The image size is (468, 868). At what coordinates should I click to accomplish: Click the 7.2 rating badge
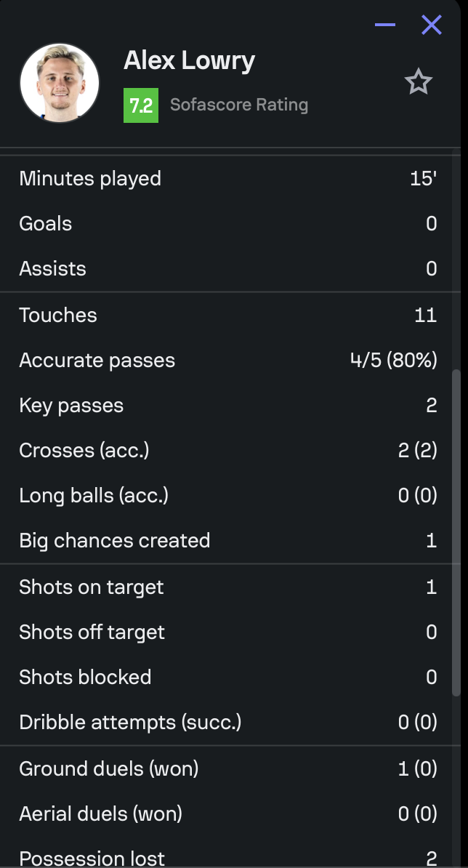(140, 105)
